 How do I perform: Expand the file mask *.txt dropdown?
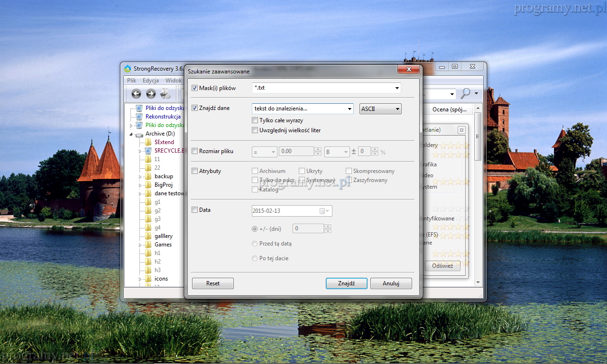(396, 88)
